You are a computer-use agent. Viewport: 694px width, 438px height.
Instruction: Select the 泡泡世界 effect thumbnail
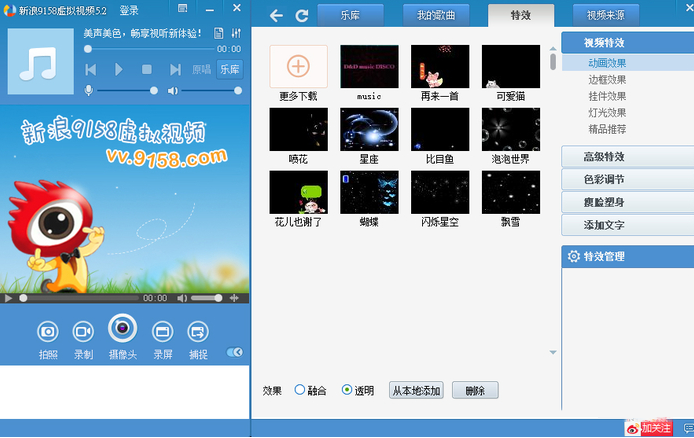511,129
